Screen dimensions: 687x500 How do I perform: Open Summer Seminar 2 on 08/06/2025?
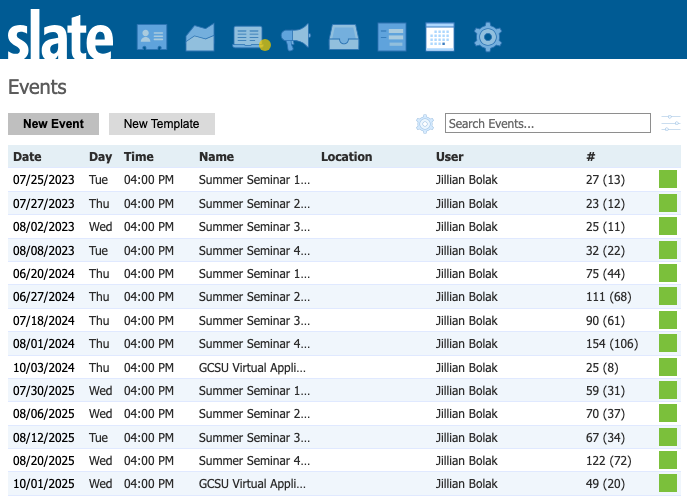click(x=254, y=414)
